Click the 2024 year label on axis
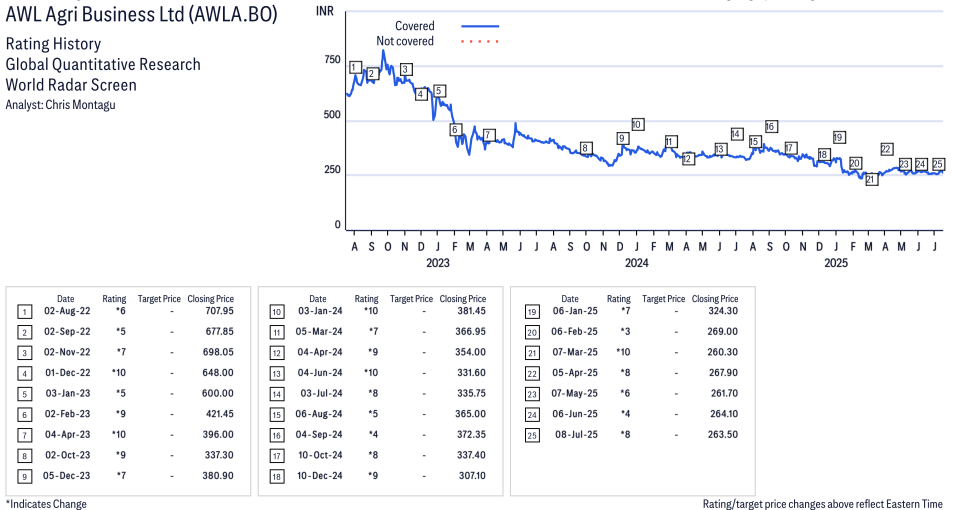Viewport: 954px width, 510px height. click(636, 262)
